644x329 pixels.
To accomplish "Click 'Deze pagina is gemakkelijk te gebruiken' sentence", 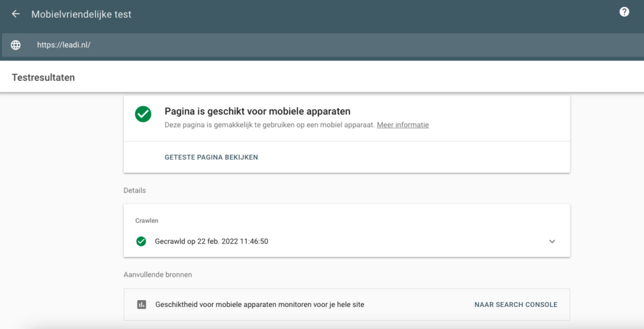I will tap(270, 125).
